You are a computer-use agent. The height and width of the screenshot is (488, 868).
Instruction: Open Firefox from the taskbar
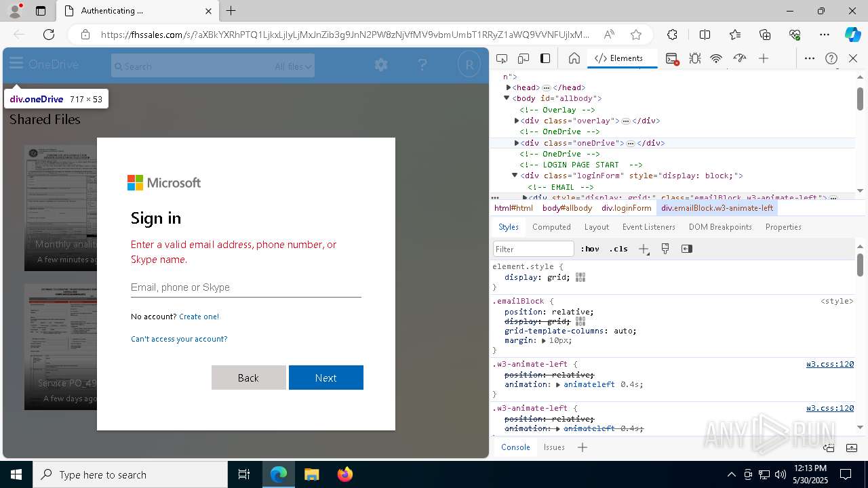[x=344, y=474]
